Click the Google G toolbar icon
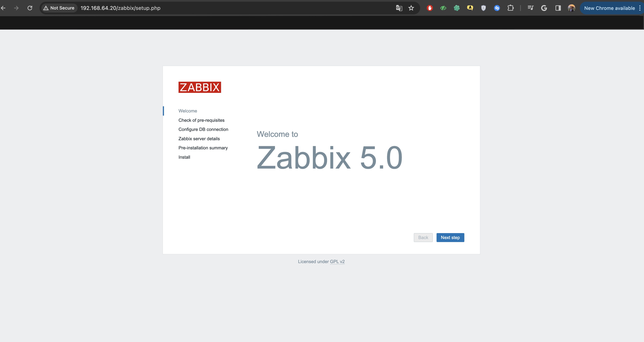Image resolution: width=644 pixels, height=342 pixels. pyautogui.click(x=544, y=8)
